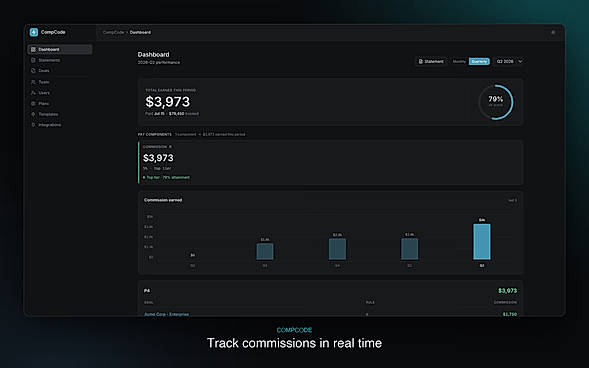Click the Statement button
Screen dimensions: 589x368
click(431, 61)
